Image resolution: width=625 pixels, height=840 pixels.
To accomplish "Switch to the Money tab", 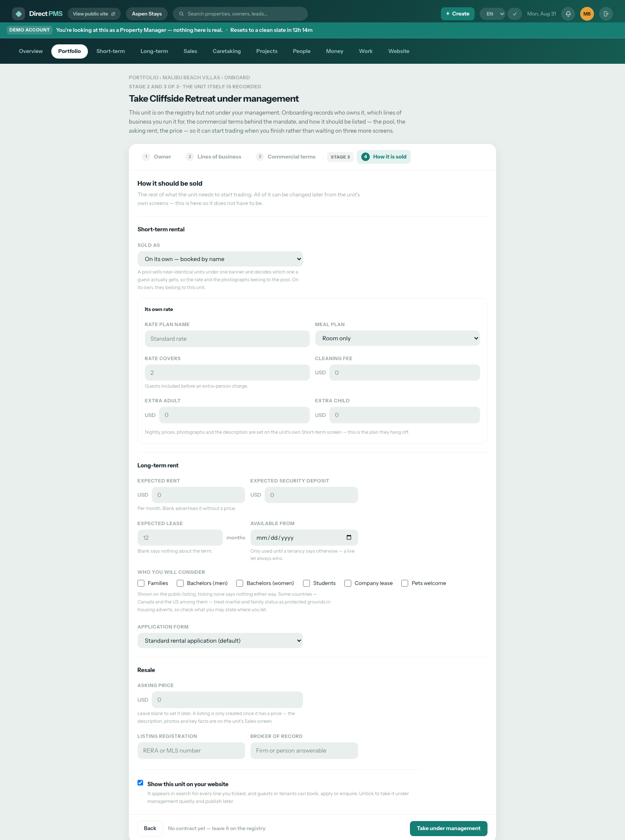I will 334,51.
